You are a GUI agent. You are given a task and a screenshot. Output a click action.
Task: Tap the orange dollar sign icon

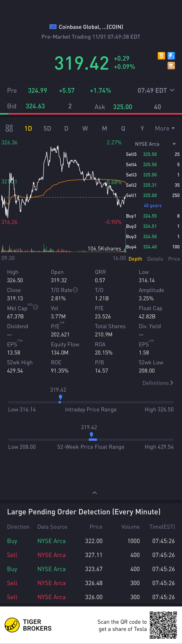[x=161, y=56]
